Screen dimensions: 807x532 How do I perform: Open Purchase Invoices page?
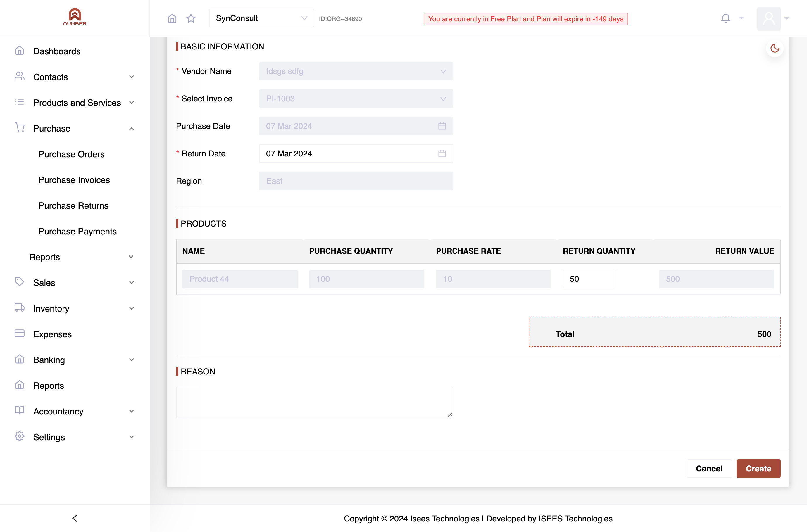[x=74, y=180]
